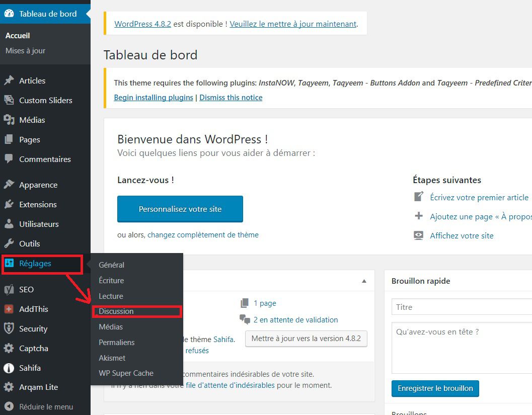Screen dimensions: 532x415
Task: Open Lecture in the Réglages submenu
Action: pyautogui.click(x=111, y=296)
